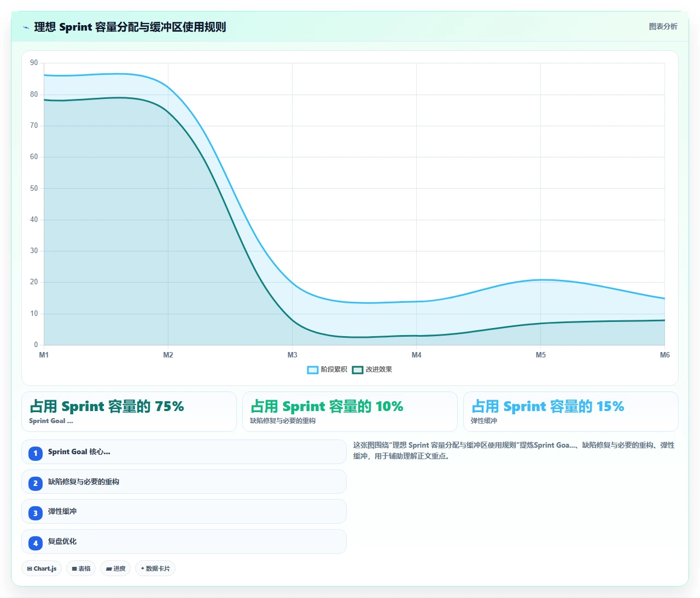Select the Chart.js tag chip
This screenshot has height=598, width=700.
click(42, 568)
